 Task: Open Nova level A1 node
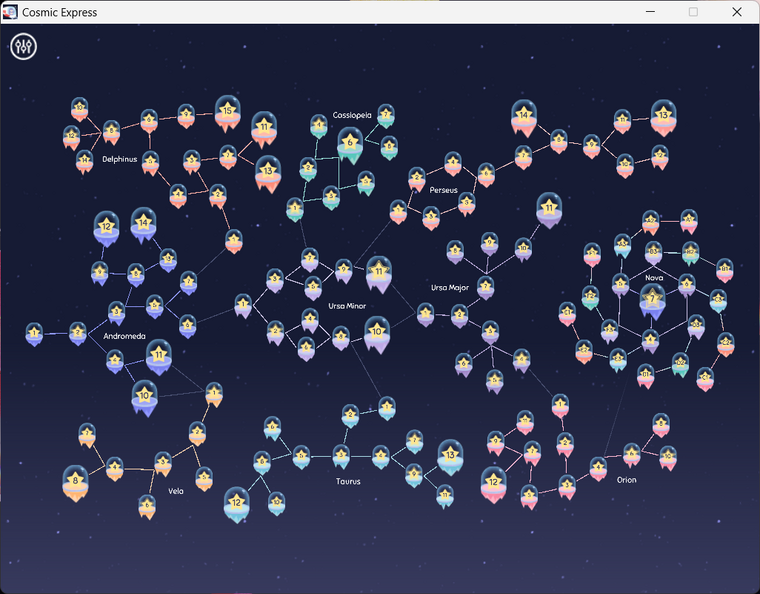(689, 221)
